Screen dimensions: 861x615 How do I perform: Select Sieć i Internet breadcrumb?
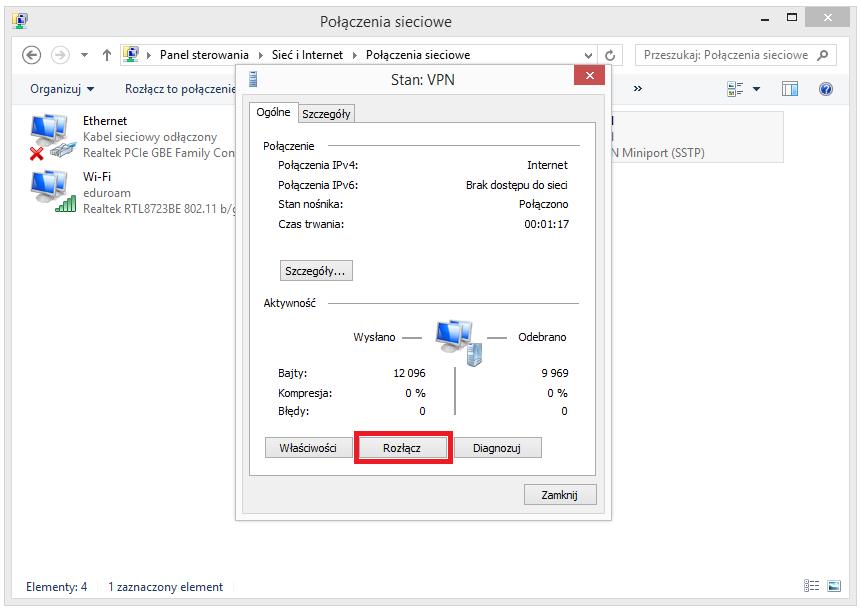308,55
